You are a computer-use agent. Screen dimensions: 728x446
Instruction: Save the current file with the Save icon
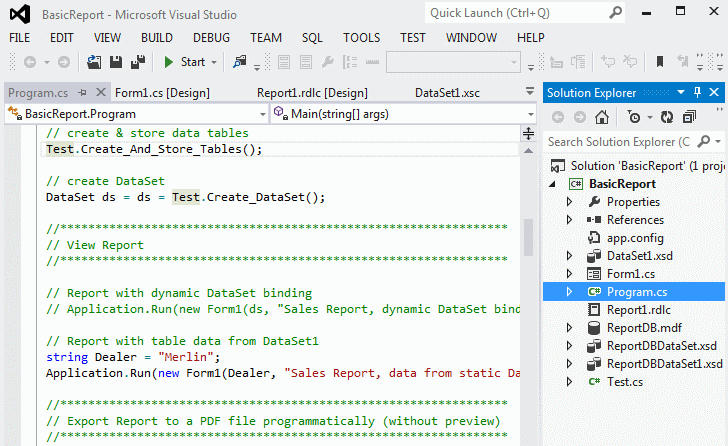pos(116,62)
